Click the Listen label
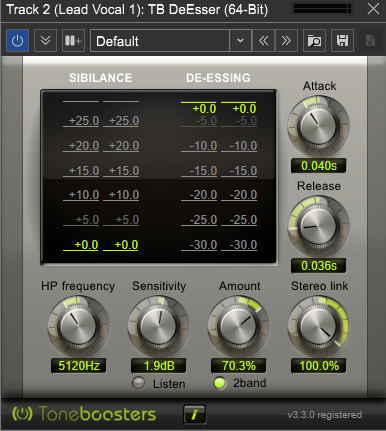Viewport: 386px width, 431px height. point(169,384)
